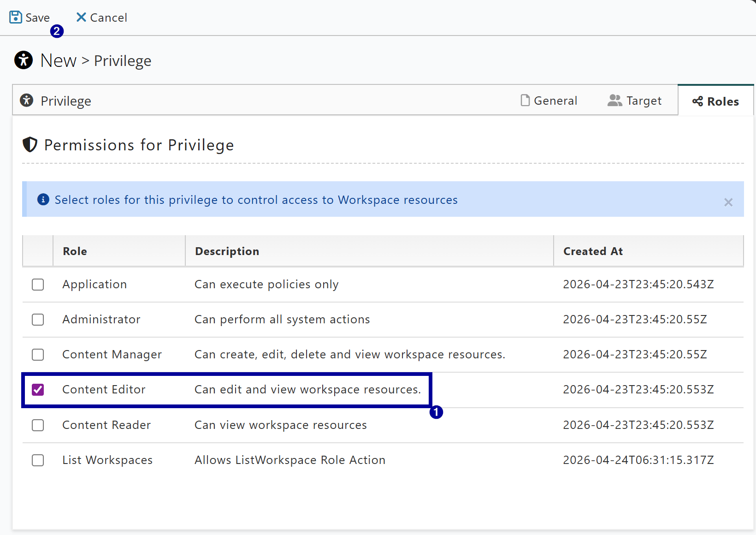
Task: Click the Content Manager role name
Action: pos(112,355)
